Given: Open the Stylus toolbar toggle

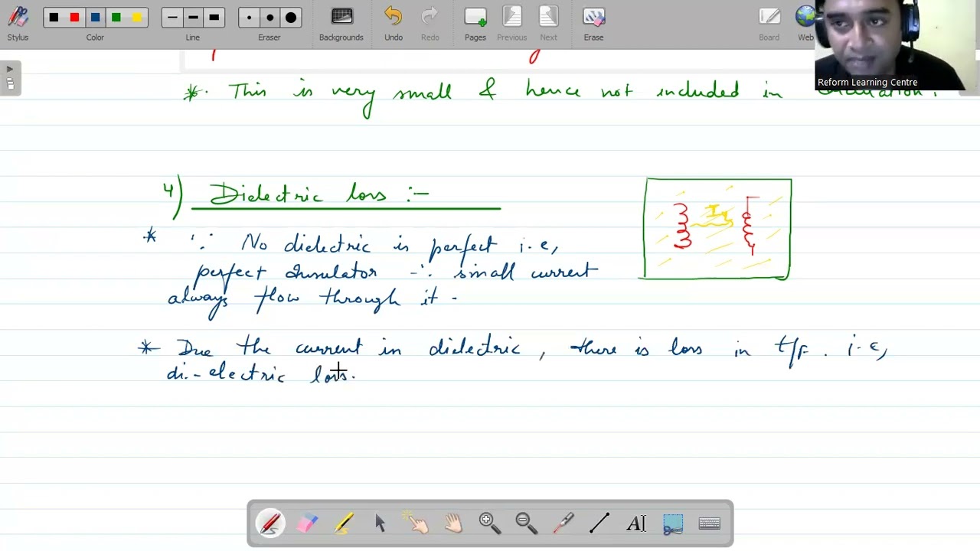Looking at the screenshot, I should [x=18, y=22].
